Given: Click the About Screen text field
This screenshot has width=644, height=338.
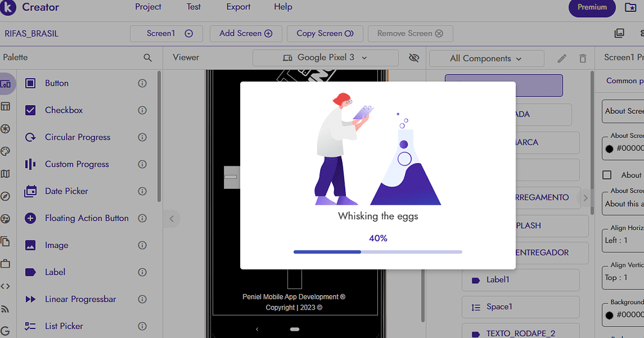Looking at the screenshot, I should [x=623, y=111].
